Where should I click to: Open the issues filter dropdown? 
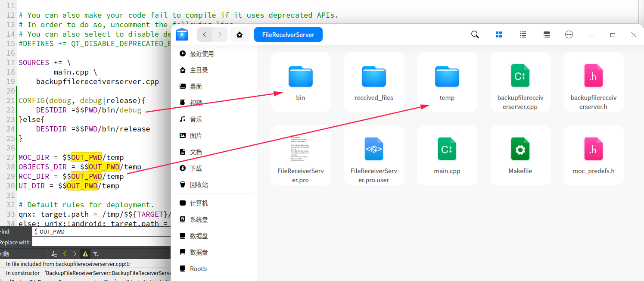tap(96, 254)
